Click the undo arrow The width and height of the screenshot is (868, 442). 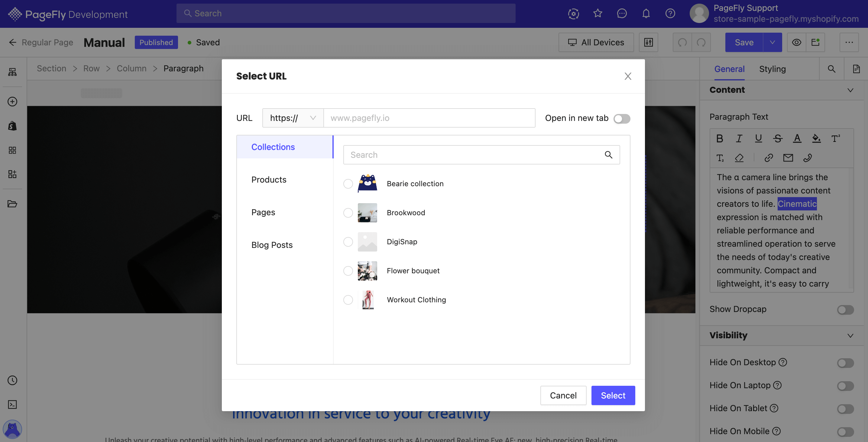682,42
